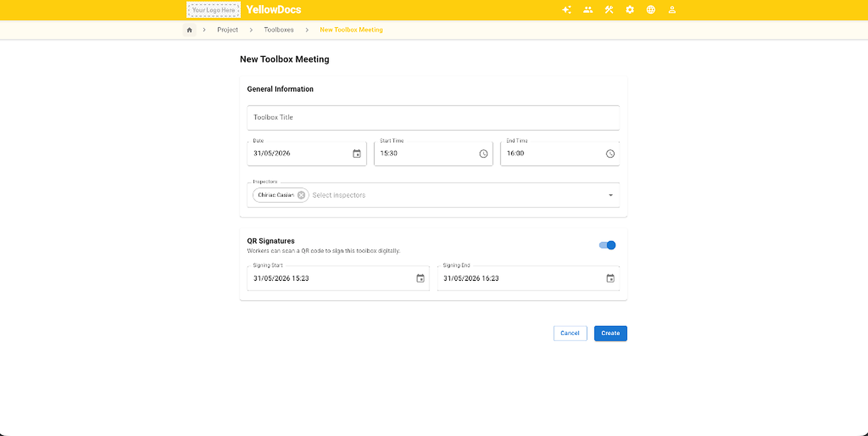Click the Date value 31/05/2026
Screen dimensions: 868x436
click(x=272, y=153)
